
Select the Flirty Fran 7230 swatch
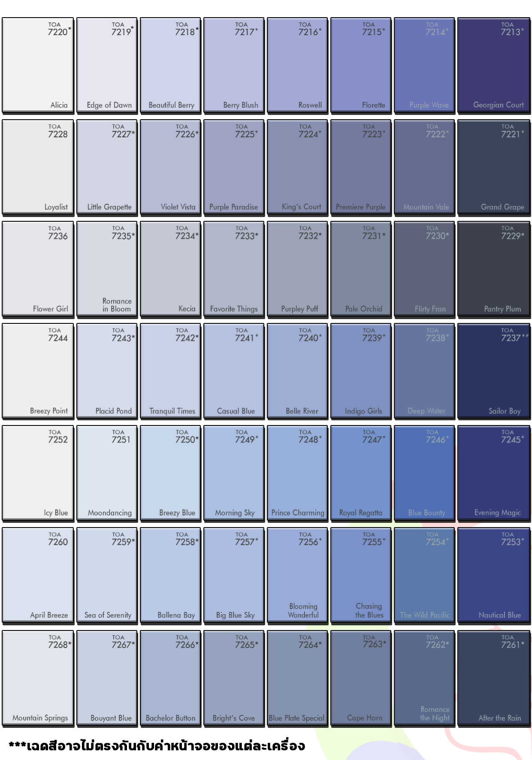click(x=424, y=269)
